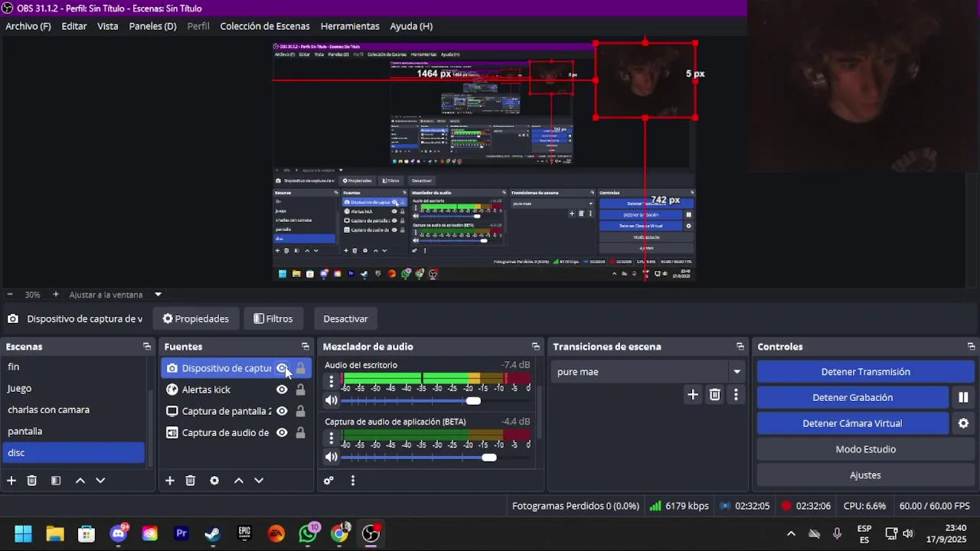
Task: Pop out the Mezclador de audio dock
Action: pyautogui.click(x=536, y=347)
